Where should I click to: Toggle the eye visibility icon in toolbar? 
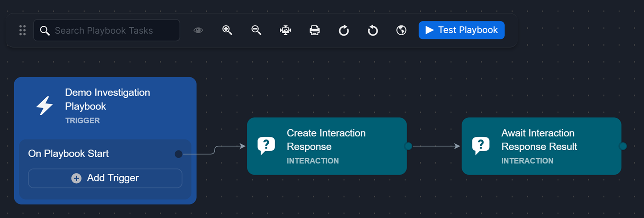pos(198,31)
